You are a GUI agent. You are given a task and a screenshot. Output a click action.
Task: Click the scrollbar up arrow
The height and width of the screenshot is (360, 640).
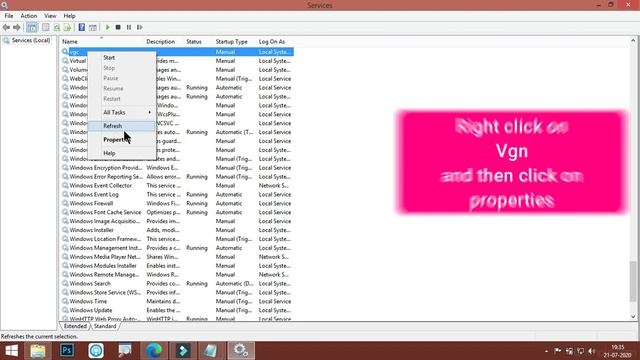(633, 40)
